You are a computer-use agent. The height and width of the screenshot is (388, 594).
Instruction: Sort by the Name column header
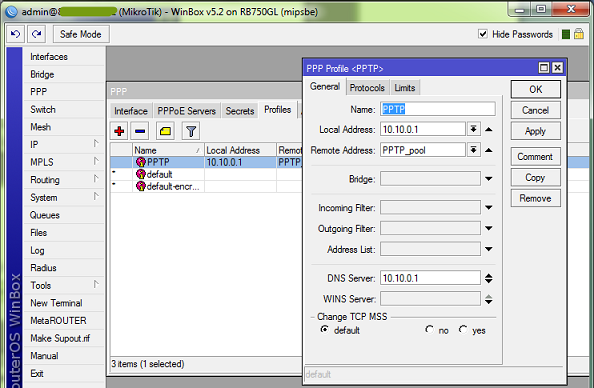pyautogui.click(x=168, y=150)
